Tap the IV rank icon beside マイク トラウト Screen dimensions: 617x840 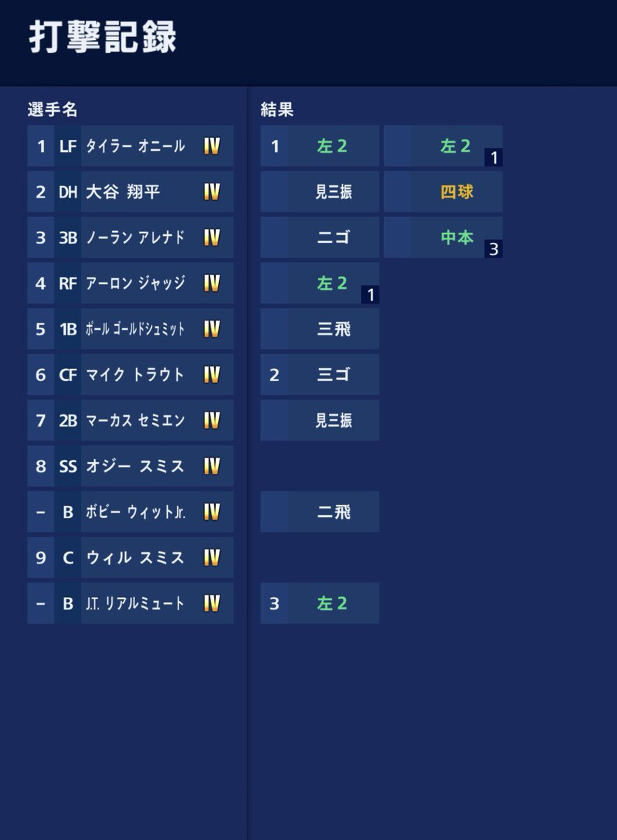(212, 374)
